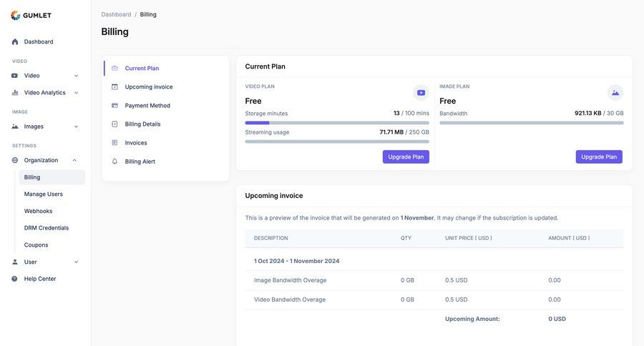644x346 pixels.
Task: Upgrade the image plan
Action: [599, 157]
